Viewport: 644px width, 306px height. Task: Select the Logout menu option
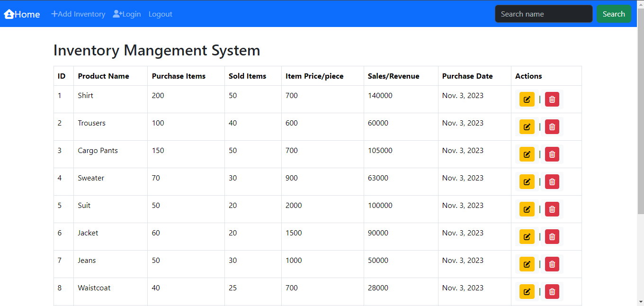tap(160, 14)
